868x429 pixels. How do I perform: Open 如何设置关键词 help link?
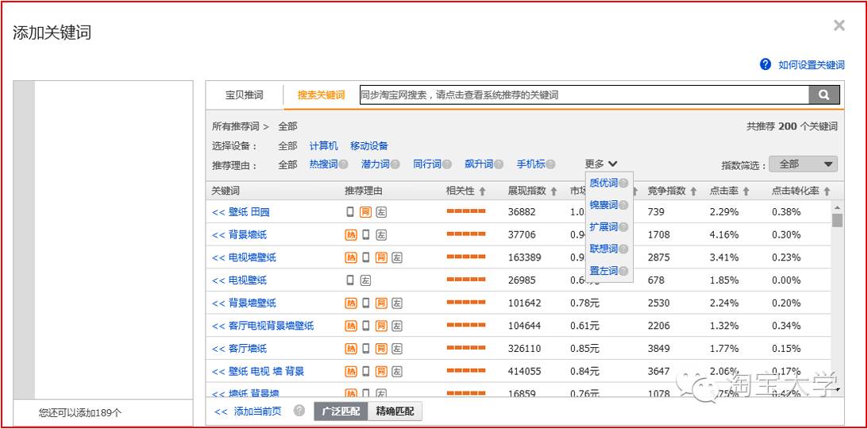[812, 65]
